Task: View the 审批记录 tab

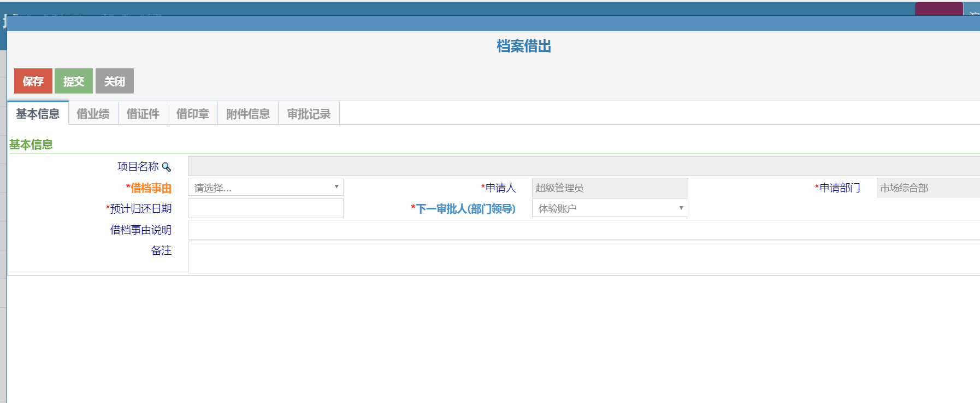Action: point(309,113)
